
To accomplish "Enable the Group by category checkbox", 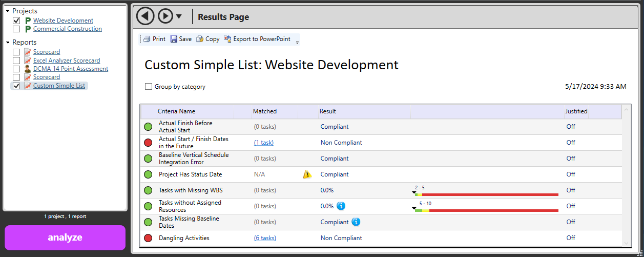I will point(149,87).
